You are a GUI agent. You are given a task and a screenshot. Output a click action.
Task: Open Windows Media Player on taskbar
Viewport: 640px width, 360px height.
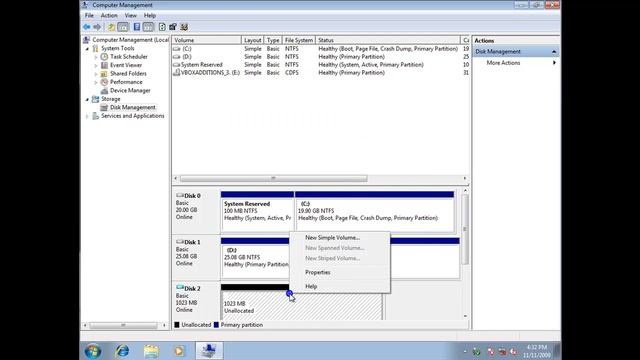click(x=179, y=351)
